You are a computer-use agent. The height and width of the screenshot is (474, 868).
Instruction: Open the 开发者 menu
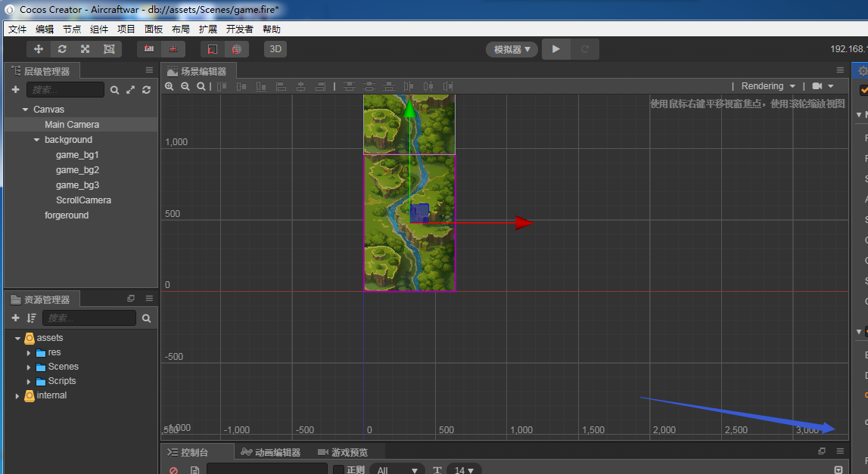point(240,29)
